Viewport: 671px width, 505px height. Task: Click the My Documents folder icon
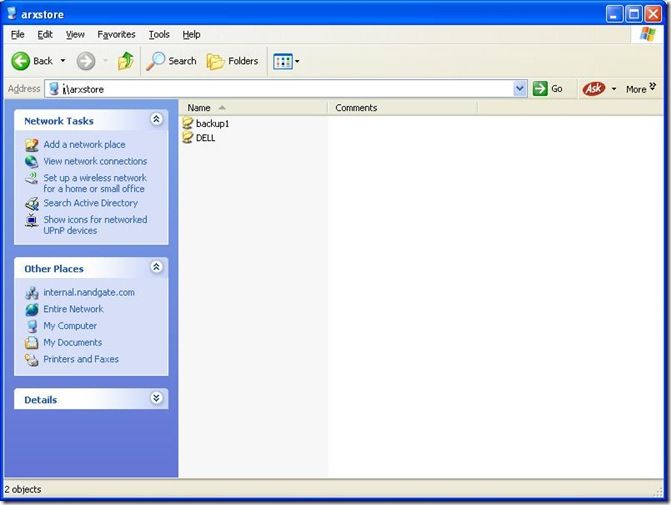point(31,343)
